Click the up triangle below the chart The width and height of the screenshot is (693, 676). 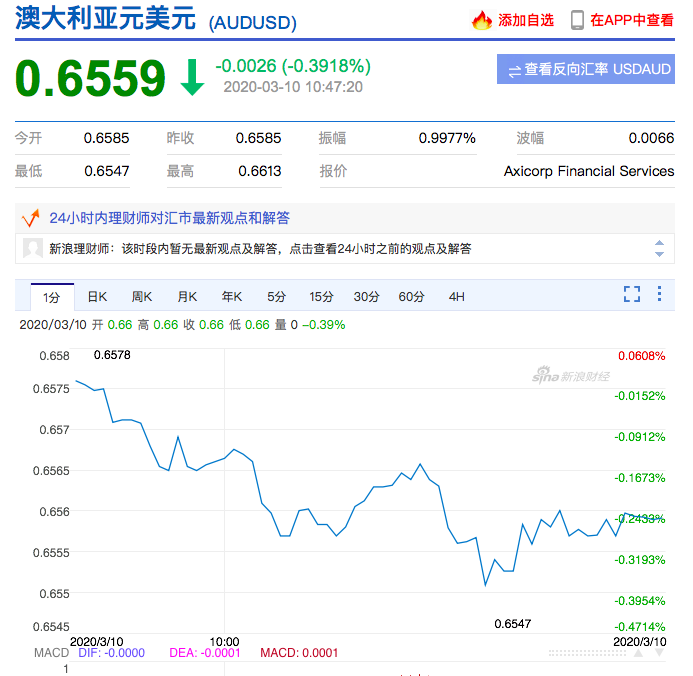pyautogui.click(x=638, y=653)
